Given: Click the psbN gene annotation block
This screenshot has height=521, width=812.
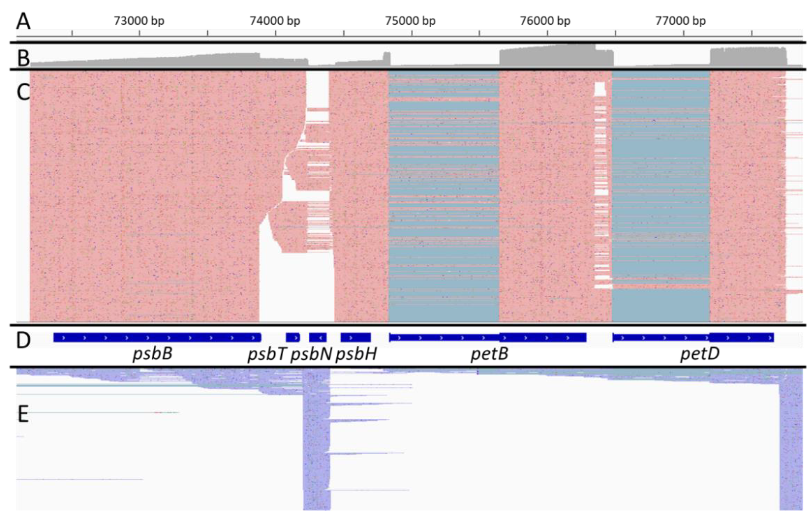Looking at the screenshot, I should [318, 337].
